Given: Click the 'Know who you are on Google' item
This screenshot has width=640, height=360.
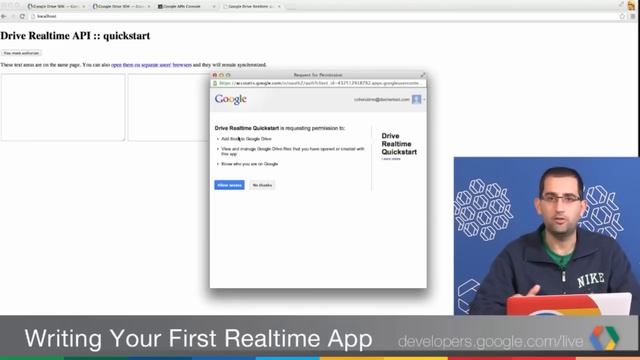Looking at the screenshot, I should coord(249,164).
